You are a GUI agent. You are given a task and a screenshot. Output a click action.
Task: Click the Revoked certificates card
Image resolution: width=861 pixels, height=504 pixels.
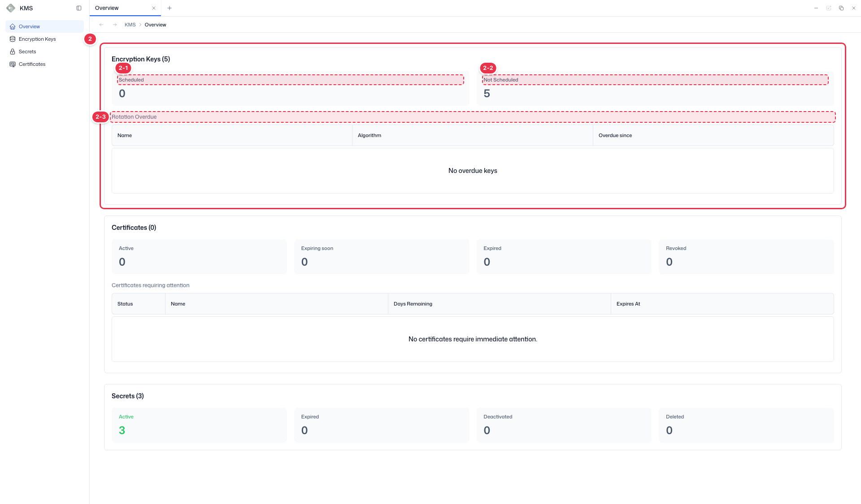click(746, 257)
